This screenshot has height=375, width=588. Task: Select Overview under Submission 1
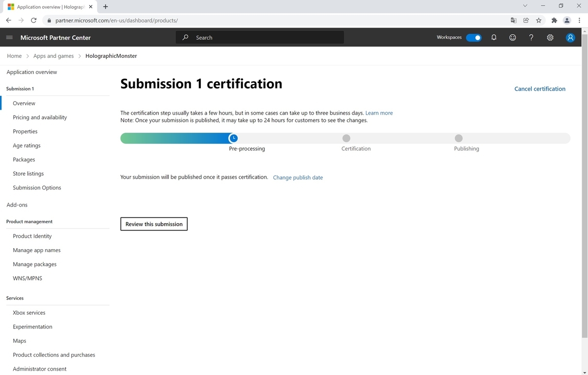(24, 103)
